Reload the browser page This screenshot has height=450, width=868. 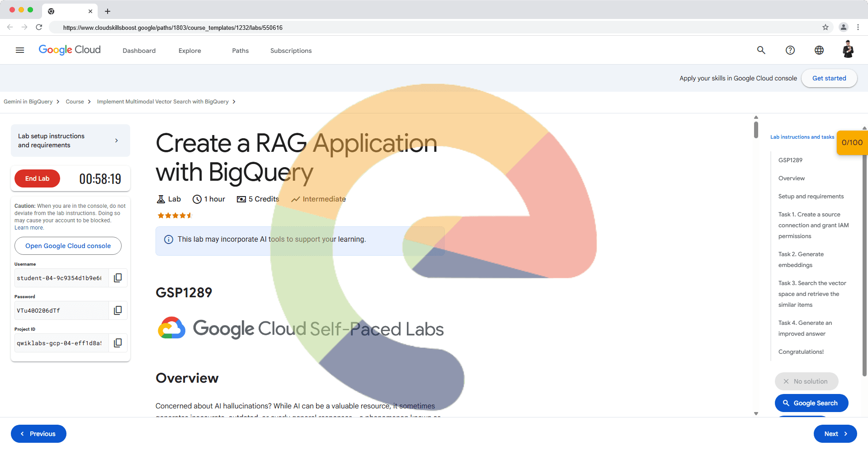[39, 27]
